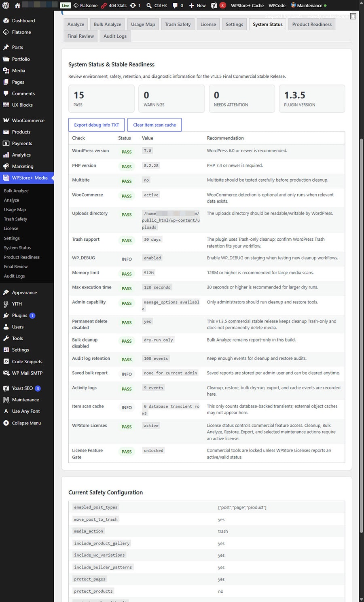Open Code Snippets in sidebar
This screenshot has width=364, height=602.
tap(27, 362)
